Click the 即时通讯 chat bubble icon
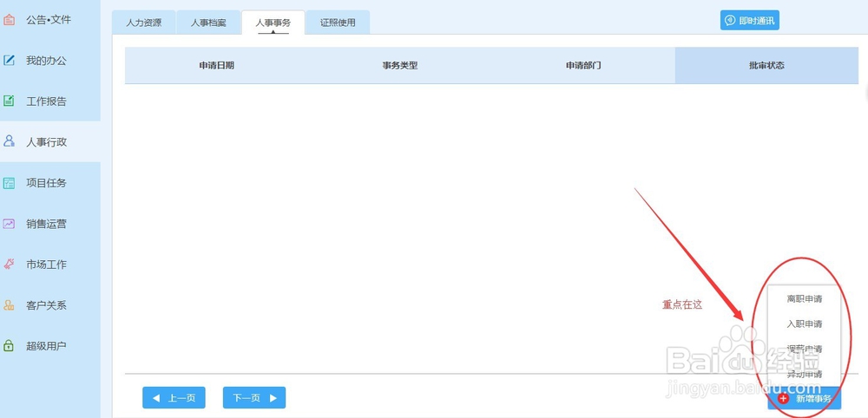The height and width of the screenshot is (418, 868). point(730,21)
